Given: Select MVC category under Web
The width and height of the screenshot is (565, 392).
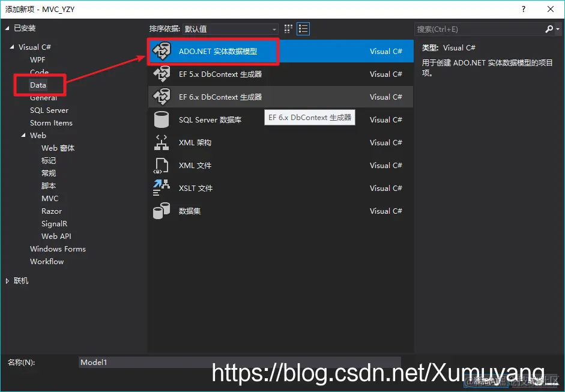Looking at the screenshot, I should [x=50, y=199].
